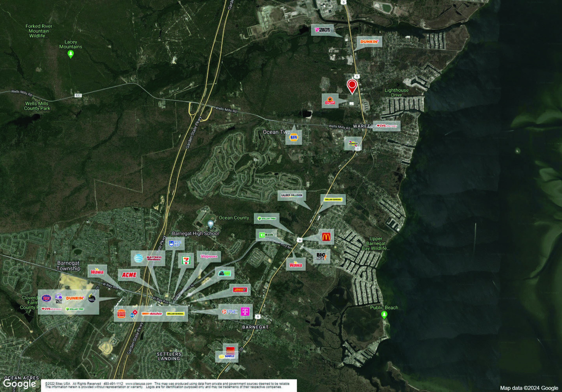This screenshot has width=562, height=392.
Task: Click the www.sitesusa.com text in footer
Action: [x=139, y=383]
